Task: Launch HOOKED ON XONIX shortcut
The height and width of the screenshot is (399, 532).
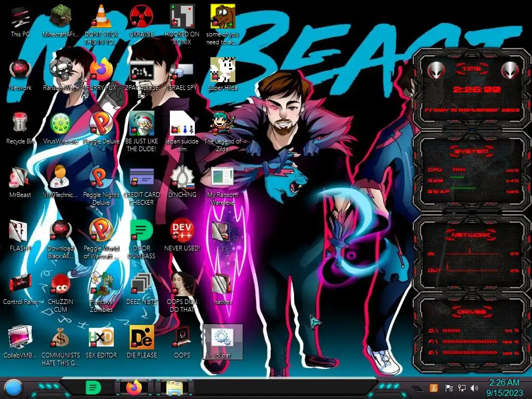Action: point(182,24)
